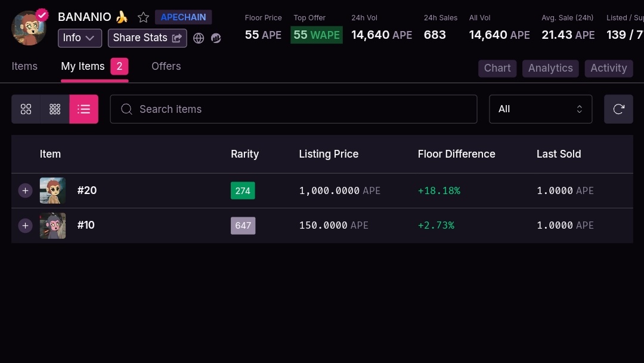644x363 pixels.
Task: View the Activity panel
Action: (609, 68)
